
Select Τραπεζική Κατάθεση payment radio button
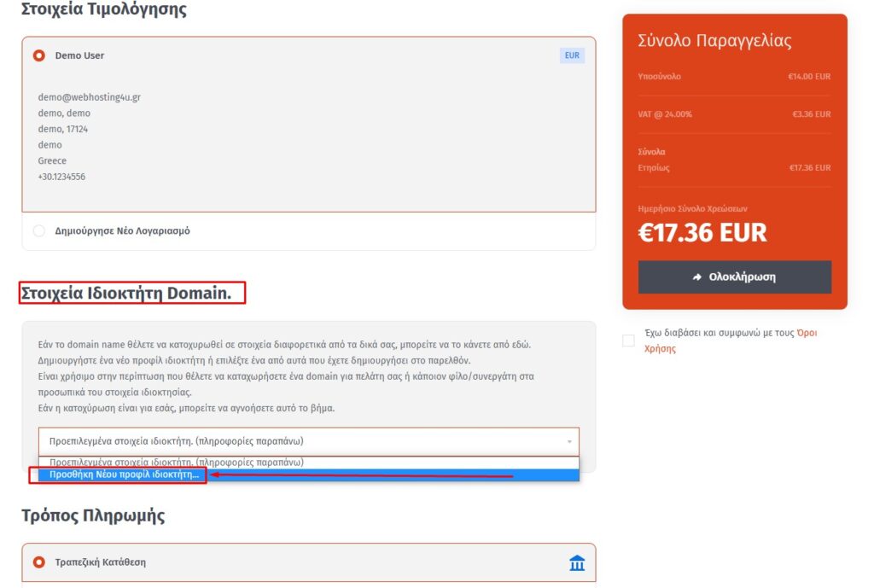(x=39, y=562)
